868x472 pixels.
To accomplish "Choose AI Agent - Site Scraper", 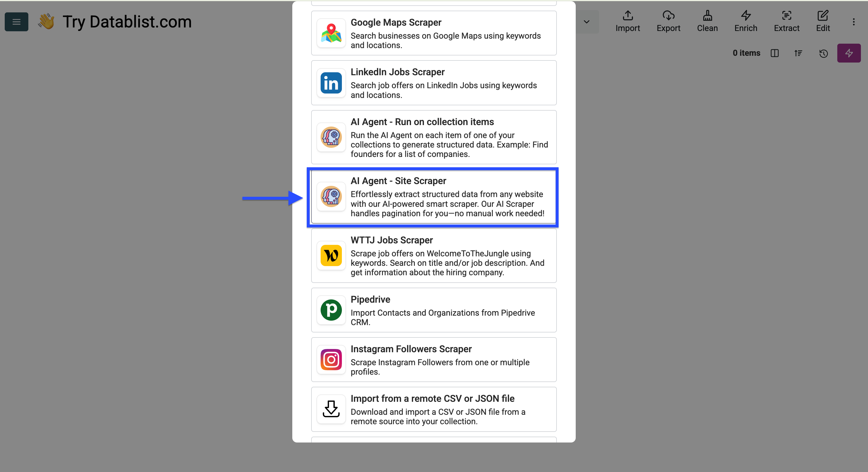I will tap(434, 196).
